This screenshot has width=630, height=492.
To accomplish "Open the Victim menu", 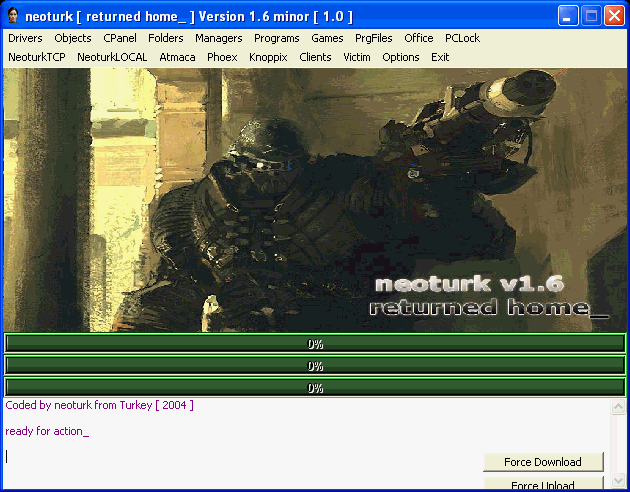I will (x=356, y=57).
